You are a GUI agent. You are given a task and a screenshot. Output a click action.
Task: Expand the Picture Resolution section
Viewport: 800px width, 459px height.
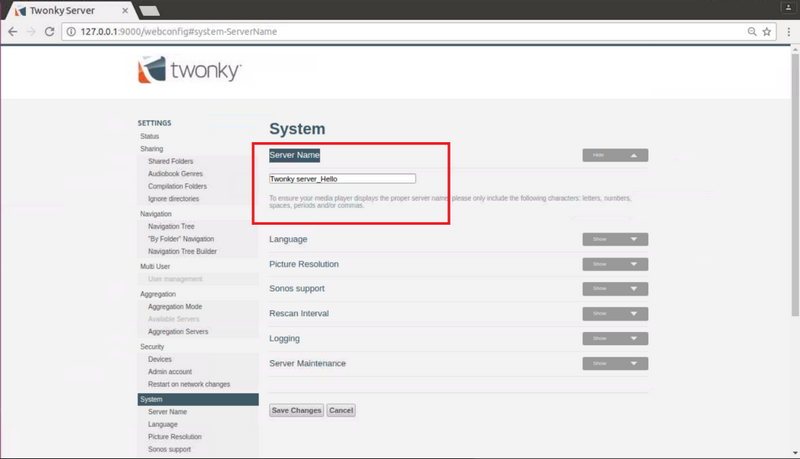coord(615,264)
